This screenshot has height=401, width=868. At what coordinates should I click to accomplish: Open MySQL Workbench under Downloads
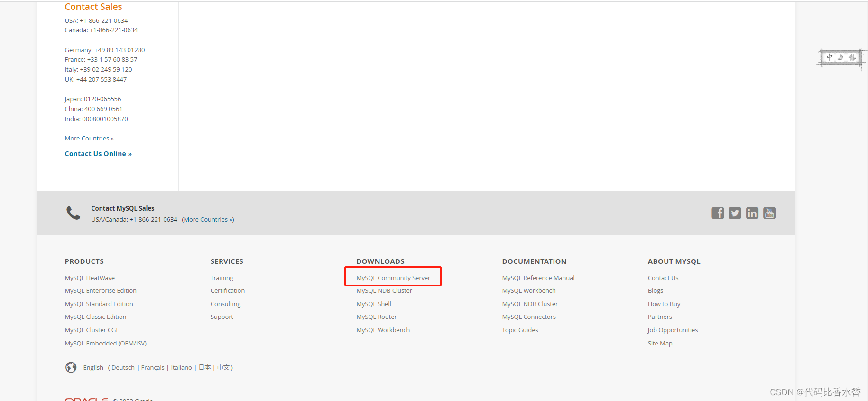[x=383, y=330]
